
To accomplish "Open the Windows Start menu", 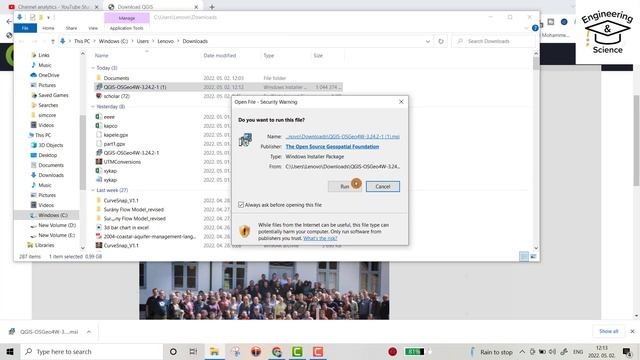I will point(10,351).
